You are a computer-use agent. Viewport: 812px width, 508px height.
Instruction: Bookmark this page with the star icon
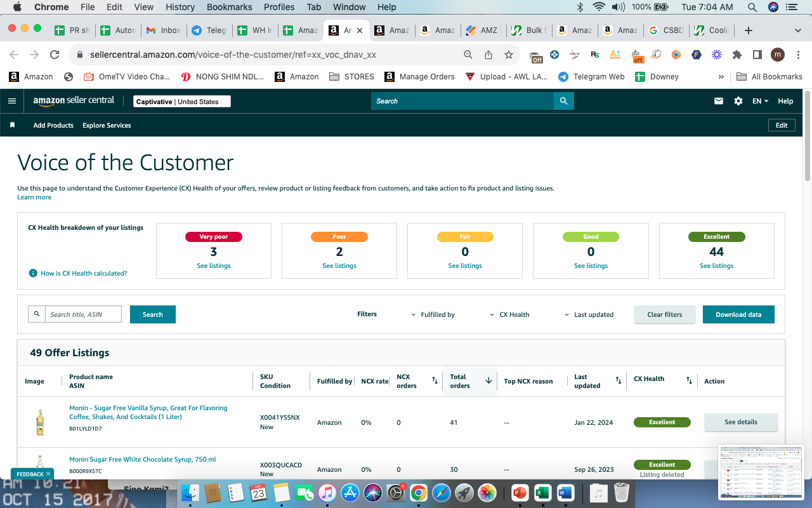pyautogui.click(x=509, y=55)
